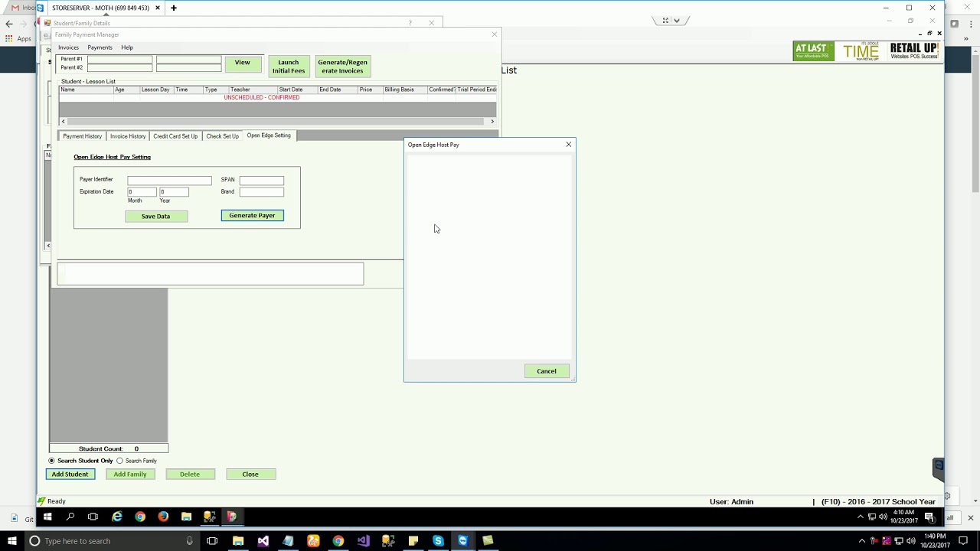Click local Windows Start button
Image resolution: width=980 pixels, height=551 pixels.
point(11,541)
